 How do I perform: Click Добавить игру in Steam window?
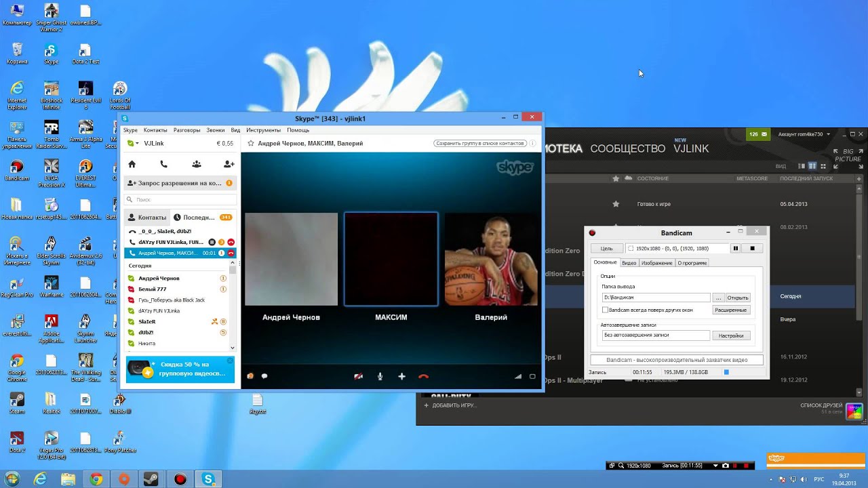pos(450,405)
